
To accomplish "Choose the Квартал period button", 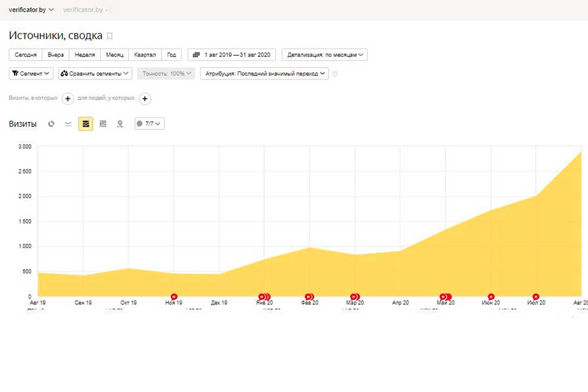I will tap(145, 54).
